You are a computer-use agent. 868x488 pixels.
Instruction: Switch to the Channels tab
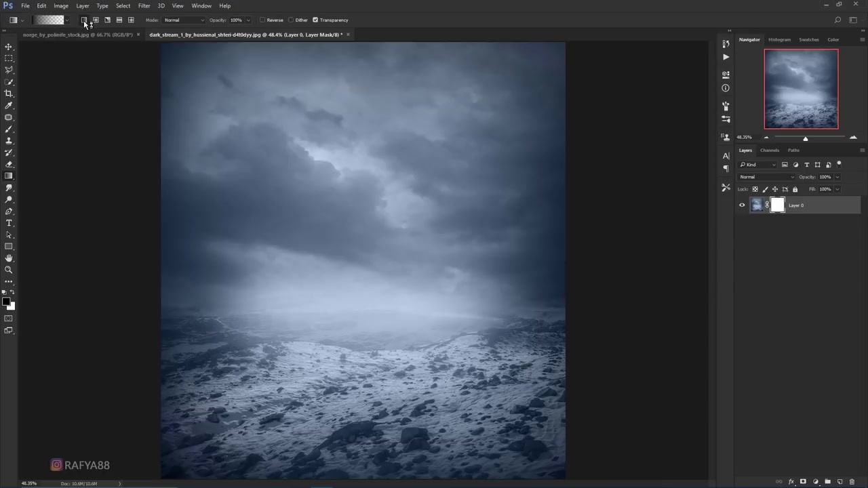click(x=770, y=150)
